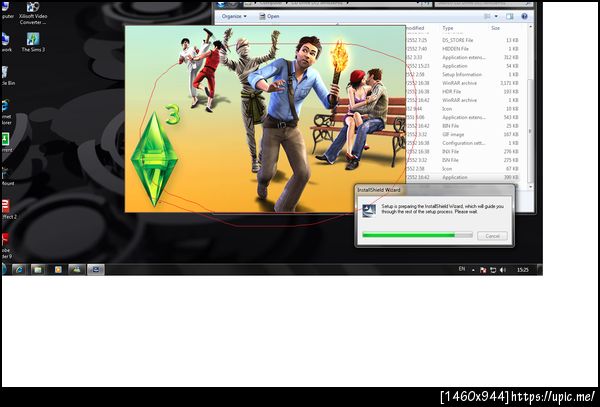This screenshot has width=600, height=407.
Task: Click the Sims 3 splash image
Action: point(265,119)
